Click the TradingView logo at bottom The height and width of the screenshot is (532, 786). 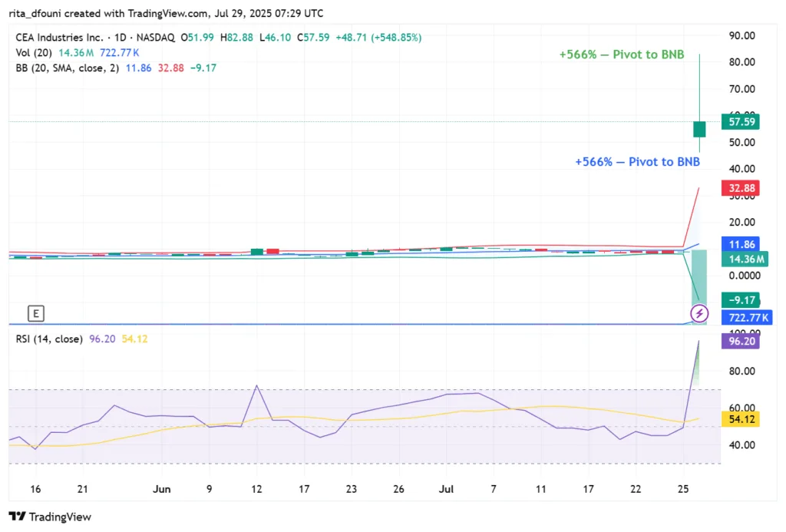[50, 517]
